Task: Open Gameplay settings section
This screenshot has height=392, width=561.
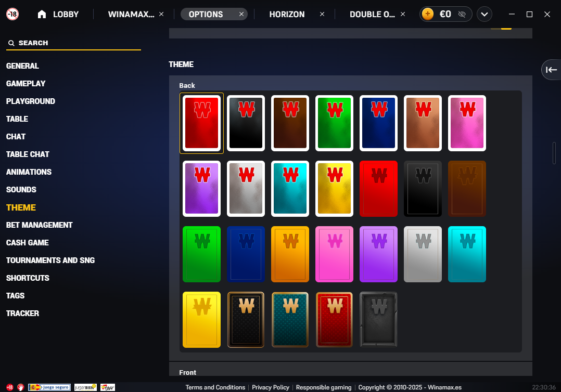Action: pyautogui.click(x=26, y=84)
